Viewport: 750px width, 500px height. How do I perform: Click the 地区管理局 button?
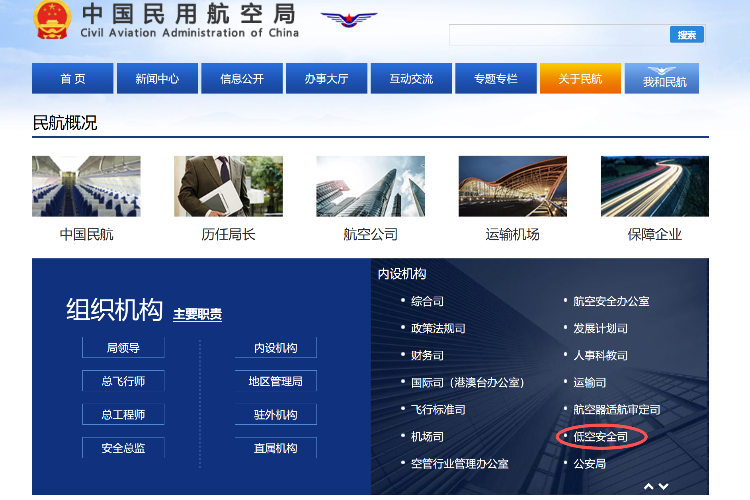point(276,381)
